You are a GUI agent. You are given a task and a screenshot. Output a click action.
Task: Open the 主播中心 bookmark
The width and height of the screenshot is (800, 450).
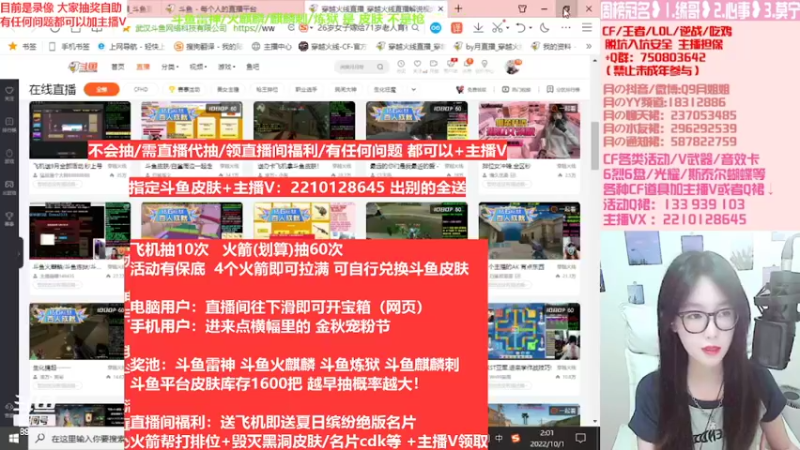pos(272,46)
